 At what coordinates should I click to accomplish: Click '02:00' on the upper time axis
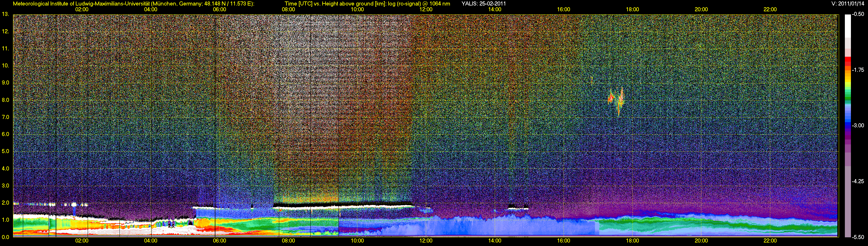pos(82,10)
